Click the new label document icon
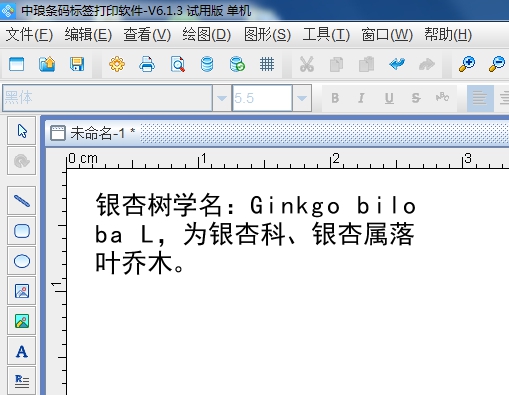 [x=17, y=64]
